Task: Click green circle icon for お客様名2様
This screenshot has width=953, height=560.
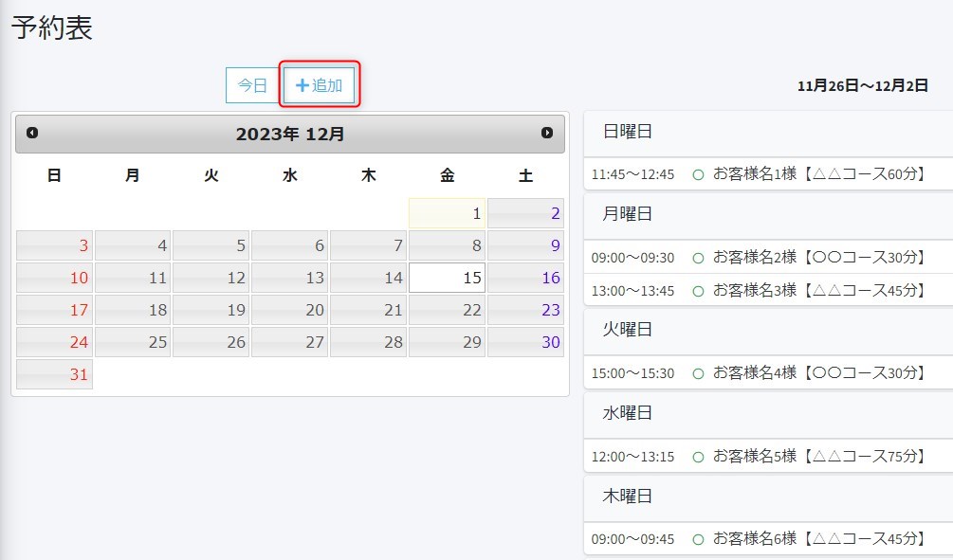Action: [x=698, y=258]
